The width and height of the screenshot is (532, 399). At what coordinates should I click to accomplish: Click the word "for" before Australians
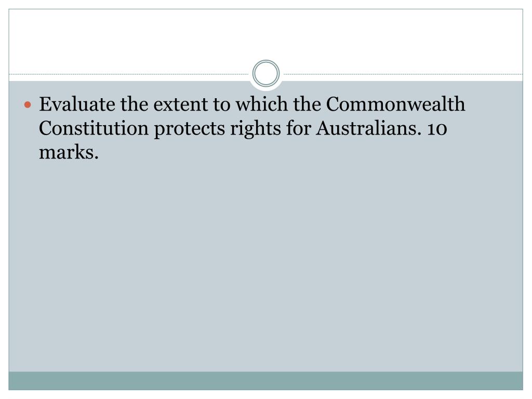[x=299, y=128]
